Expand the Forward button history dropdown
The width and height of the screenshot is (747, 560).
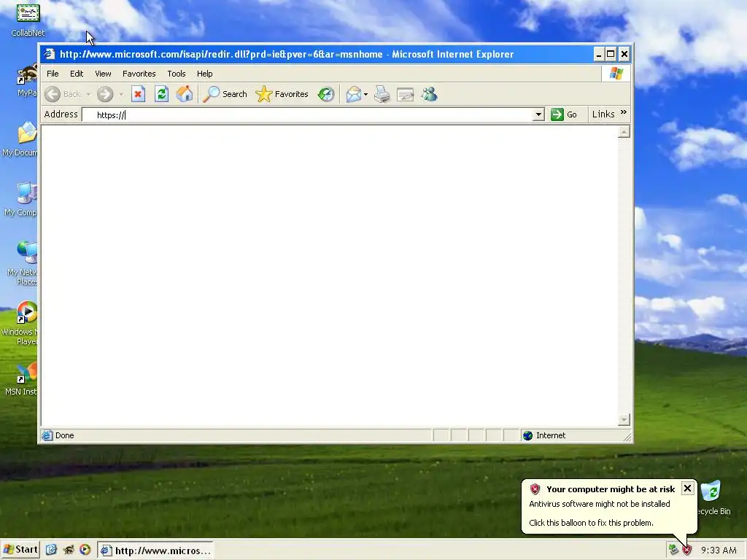pos(122,94)
